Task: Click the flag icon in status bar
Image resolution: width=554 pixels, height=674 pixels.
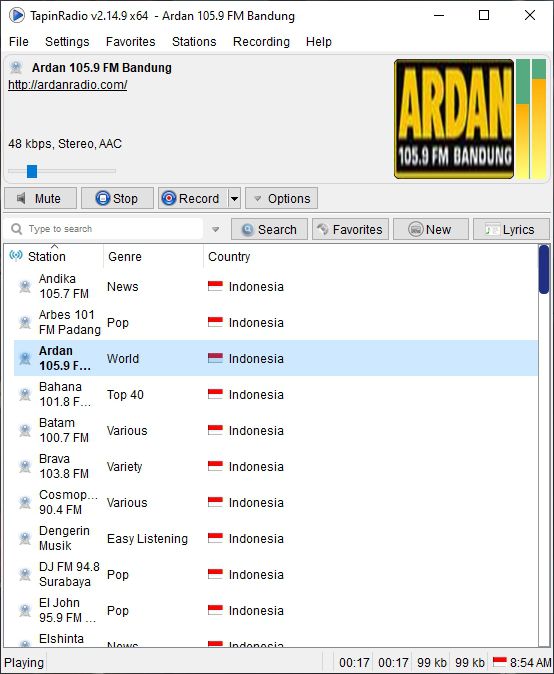Action: 500,662
